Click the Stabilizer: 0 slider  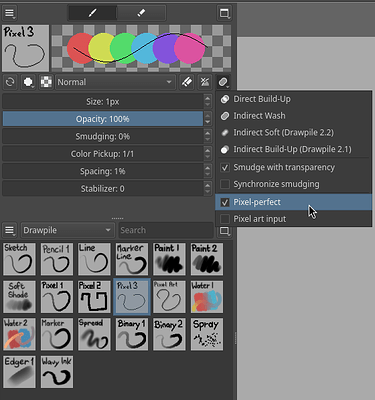point(103,189)
